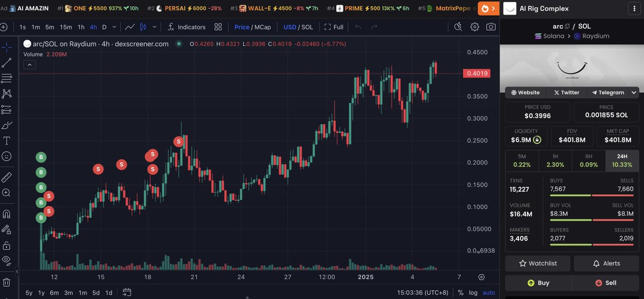Take a chart snapshot with camera icon
The height and width of the screenshot is (299, 644).
point(491,27)
